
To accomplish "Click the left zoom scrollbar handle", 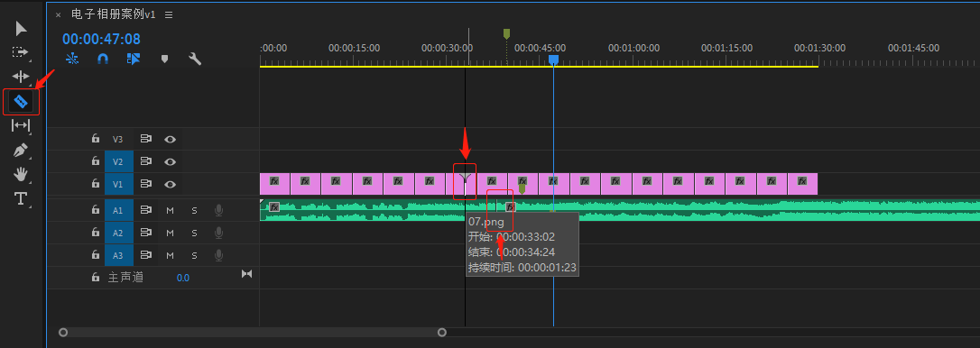I will pos(63,333).
